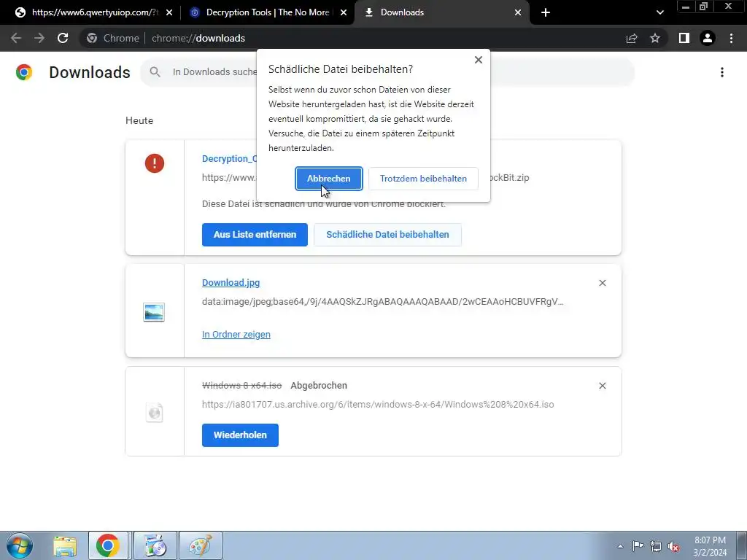Open Downloads page more actions menu
Screen dimensions: 747x560
click(722, 72)
